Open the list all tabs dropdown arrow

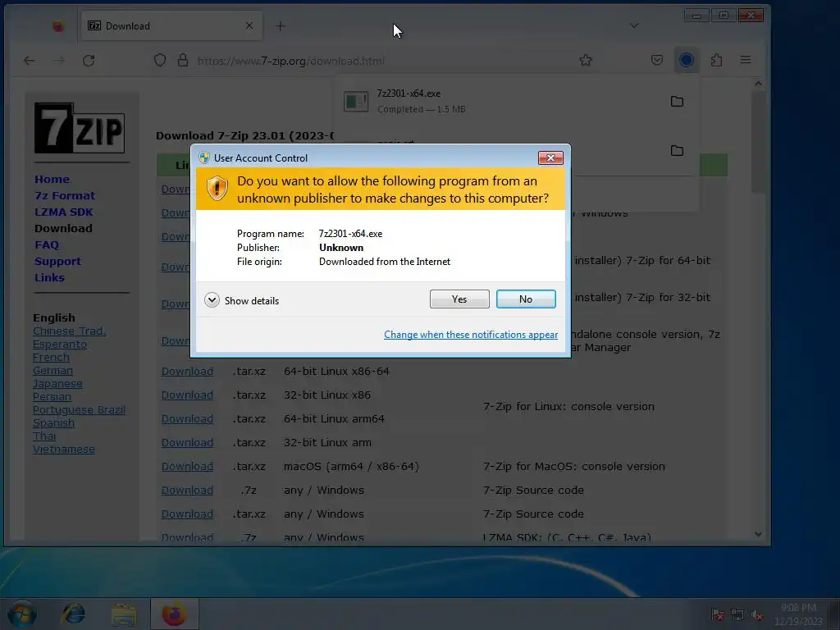pyautogui.click(x=634, y=25)
